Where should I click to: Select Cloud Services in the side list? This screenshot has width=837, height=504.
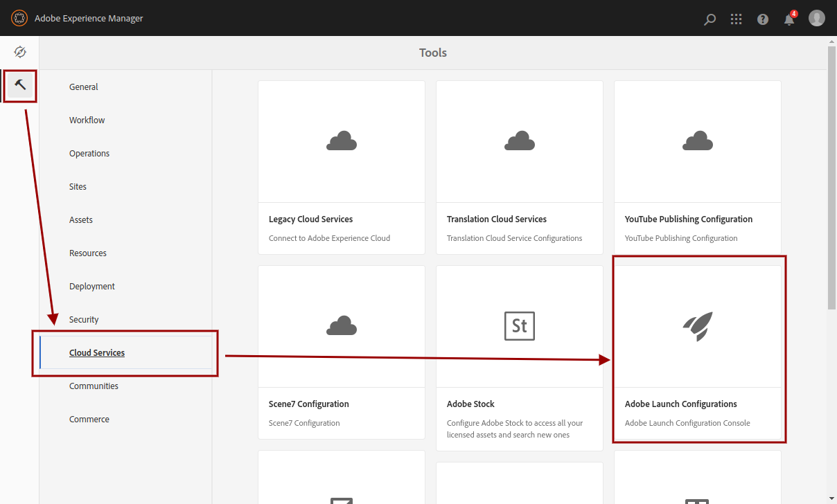pos(97,353)
